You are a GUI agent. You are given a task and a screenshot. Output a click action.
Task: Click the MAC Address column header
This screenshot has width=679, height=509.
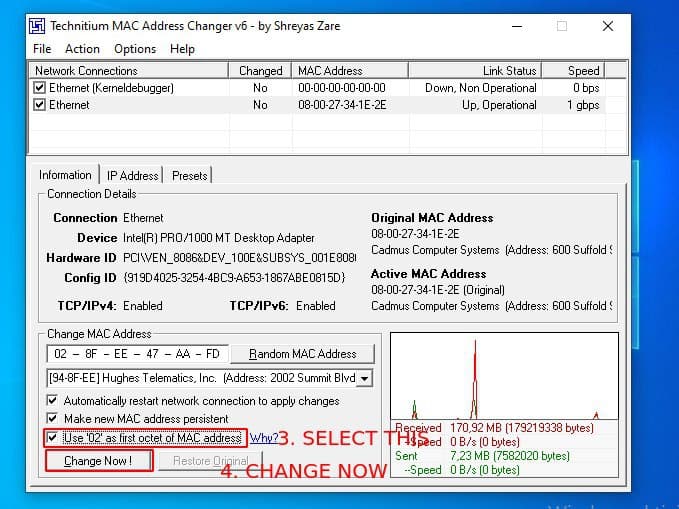(330, 71)
